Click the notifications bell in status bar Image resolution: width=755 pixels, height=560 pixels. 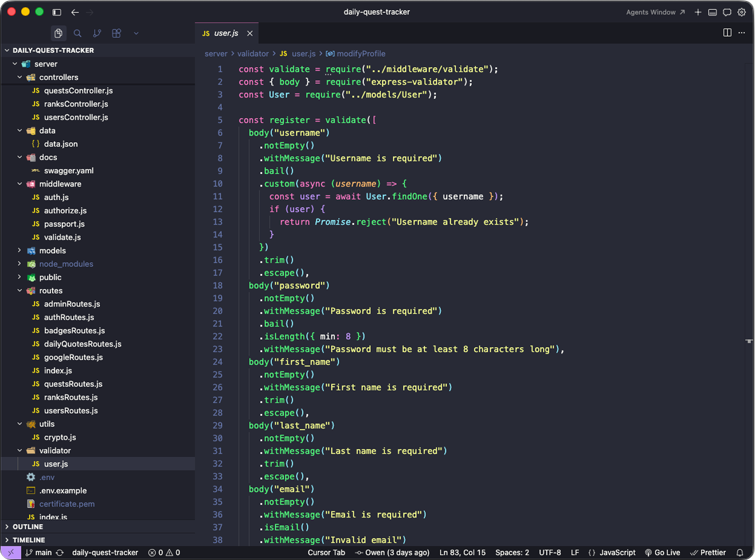(x=740, y=553)
